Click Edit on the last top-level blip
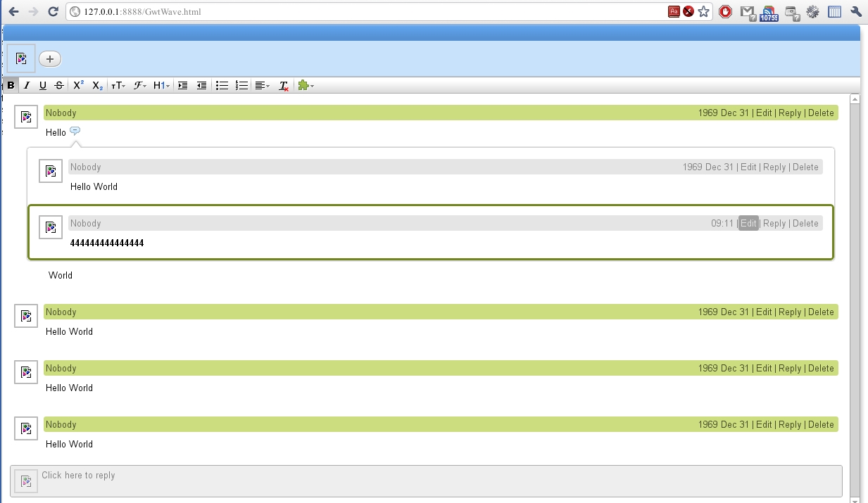The width and height of the screenshot is (868, 503). [x=764, y=425]
